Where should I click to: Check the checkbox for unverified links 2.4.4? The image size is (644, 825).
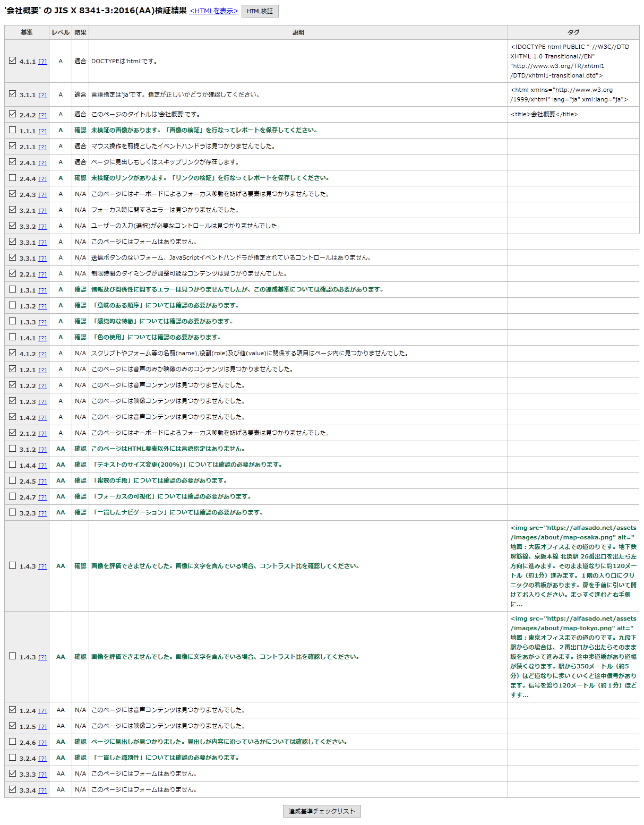coord(12,178)
